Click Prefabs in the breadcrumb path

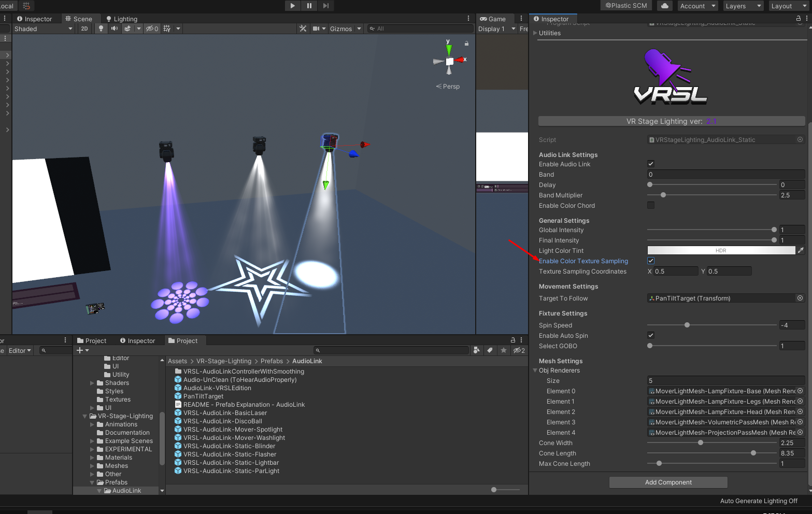272,361
